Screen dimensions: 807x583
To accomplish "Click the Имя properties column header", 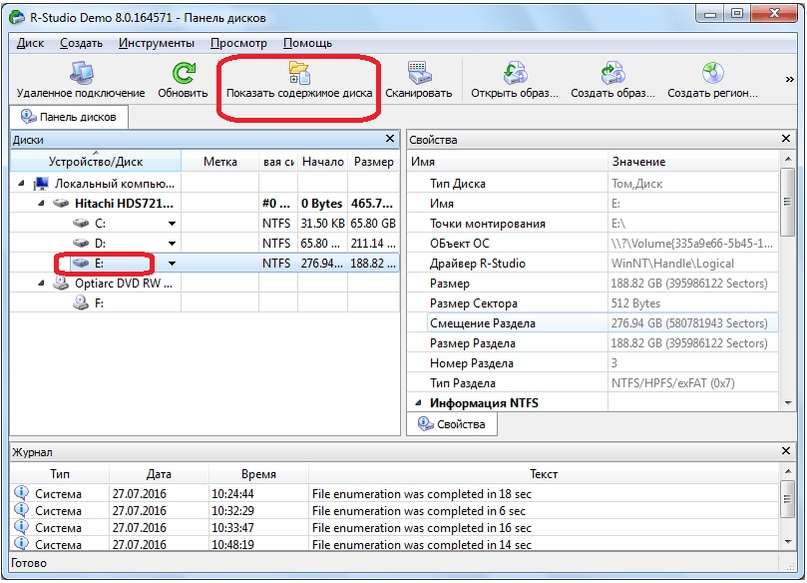I will point(507,161).
